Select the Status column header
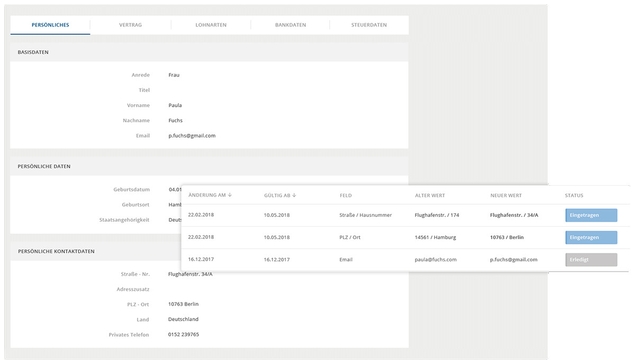635x364 pixels. point(574,196)
